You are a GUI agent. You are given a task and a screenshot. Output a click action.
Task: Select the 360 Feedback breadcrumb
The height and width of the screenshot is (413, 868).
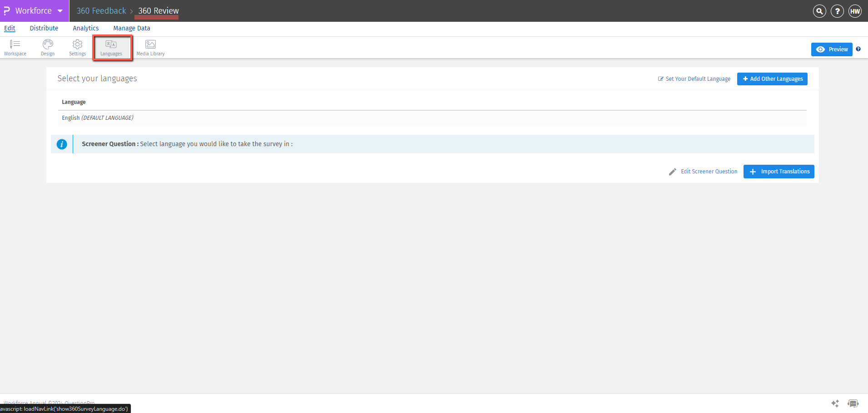[101, 10]
